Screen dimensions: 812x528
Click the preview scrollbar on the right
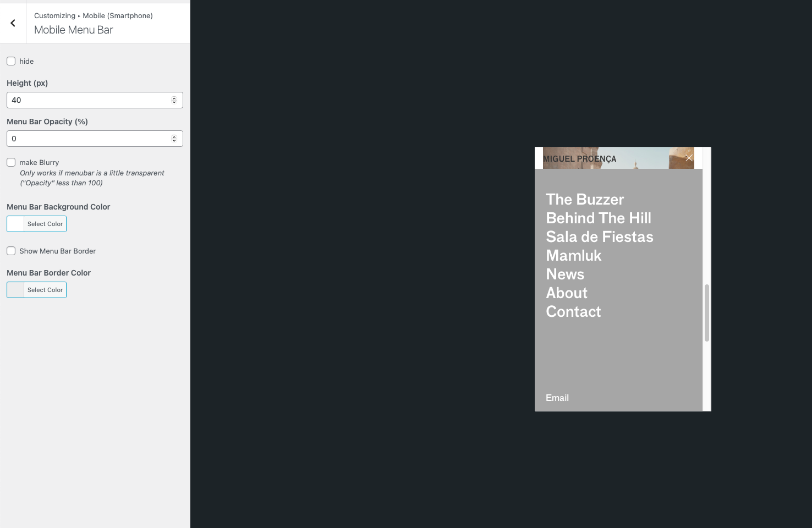707,311
